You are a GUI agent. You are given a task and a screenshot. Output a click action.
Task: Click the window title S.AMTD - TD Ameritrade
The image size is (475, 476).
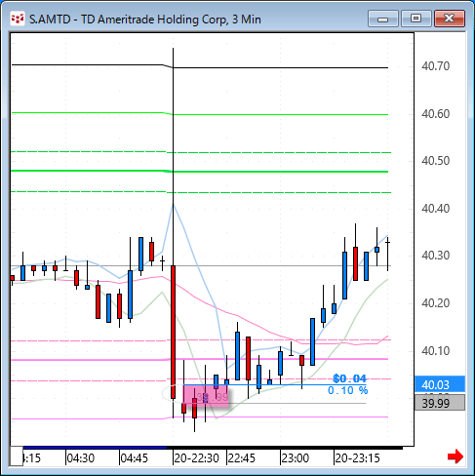[x=145, y=20]
